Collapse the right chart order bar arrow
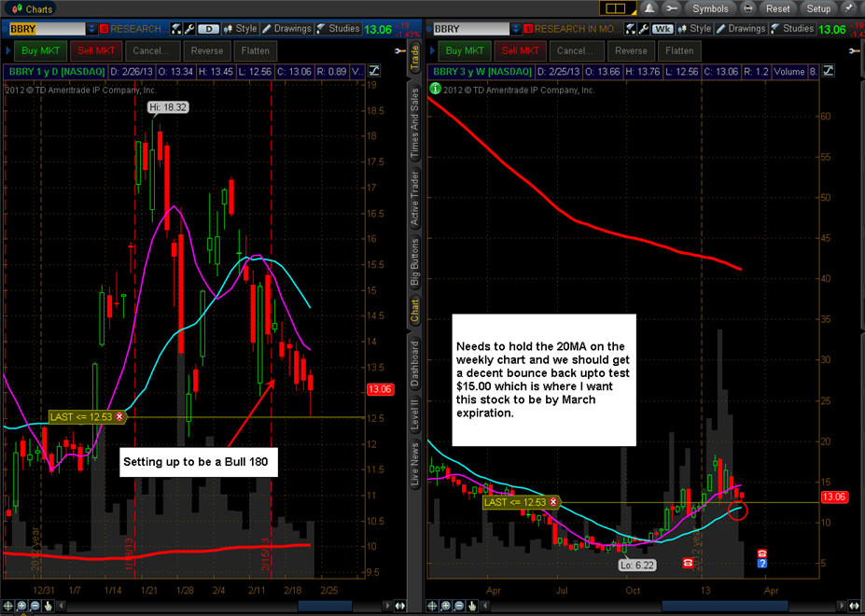Image resolution: width=865 pixels, height=616 pixels. point(432,50)
